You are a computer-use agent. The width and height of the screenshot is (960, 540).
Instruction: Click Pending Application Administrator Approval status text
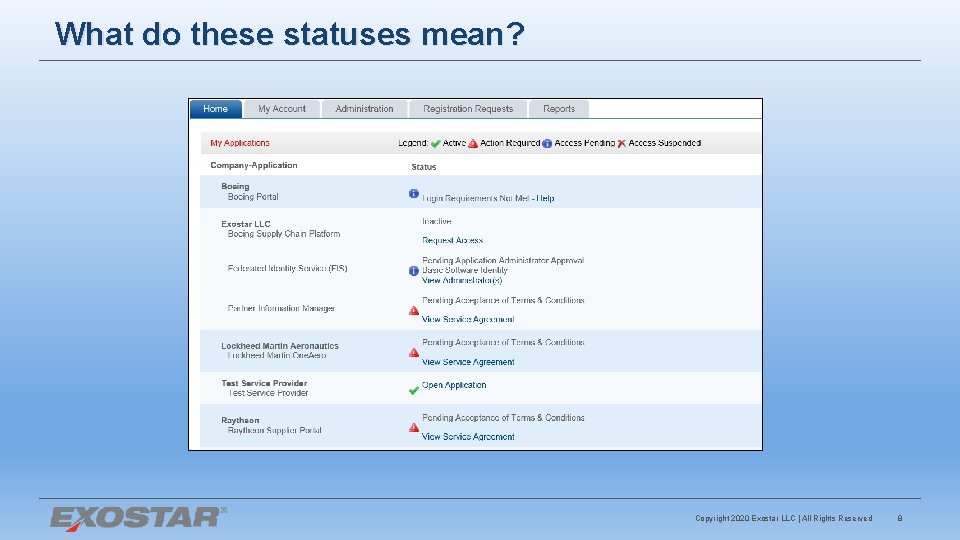[503, 261]
